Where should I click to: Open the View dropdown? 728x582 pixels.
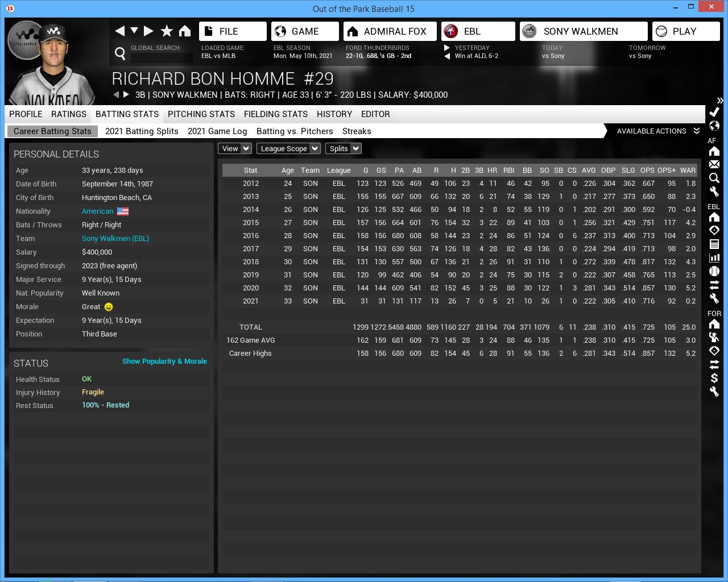coord(235,149)
